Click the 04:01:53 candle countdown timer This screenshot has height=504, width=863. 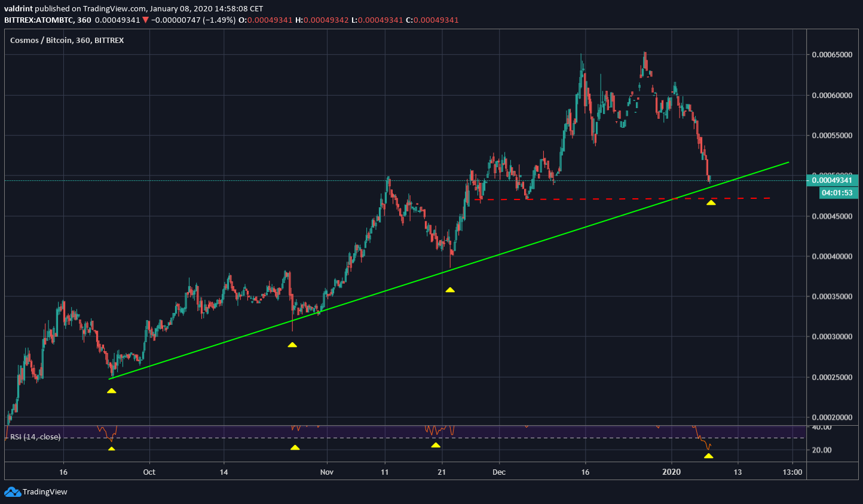tap(837, 193)
